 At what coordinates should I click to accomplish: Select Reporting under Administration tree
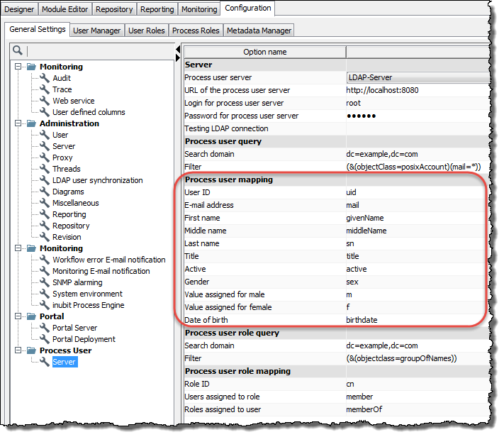[x=69, y=214]
